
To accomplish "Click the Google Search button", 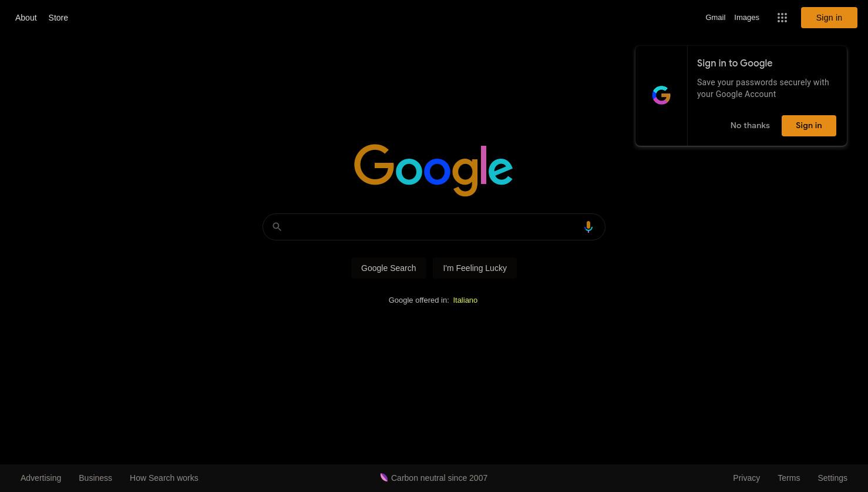I will (x=388, y=268).
